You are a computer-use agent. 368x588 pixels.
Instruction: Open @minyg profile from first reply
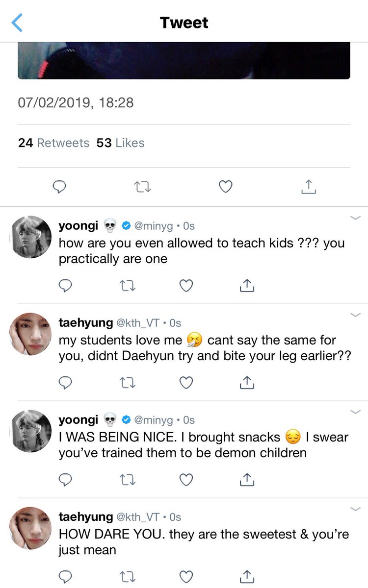(154, 226)
